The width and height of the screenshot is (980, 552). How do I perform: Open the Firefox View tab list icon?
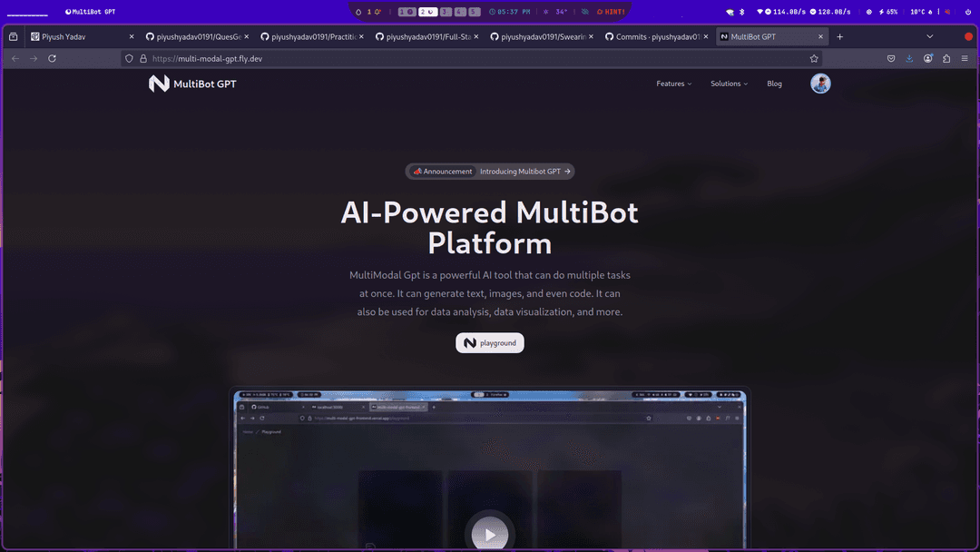coord(13,37)
